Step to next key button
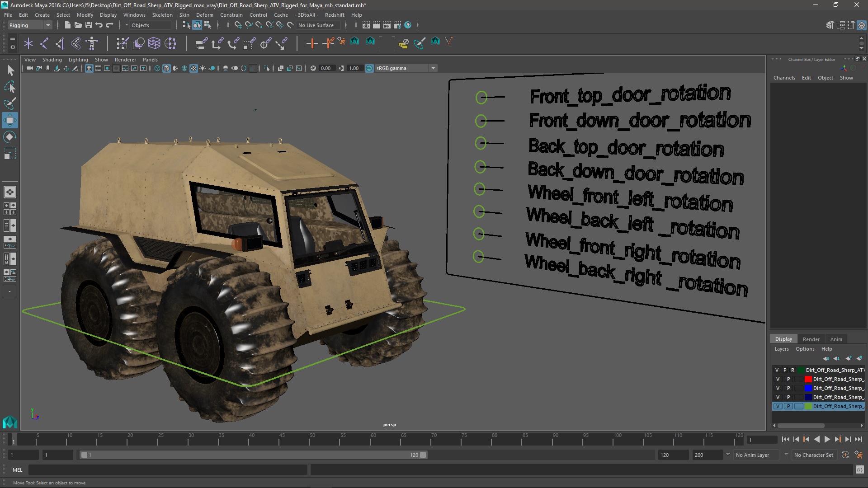 837,439
